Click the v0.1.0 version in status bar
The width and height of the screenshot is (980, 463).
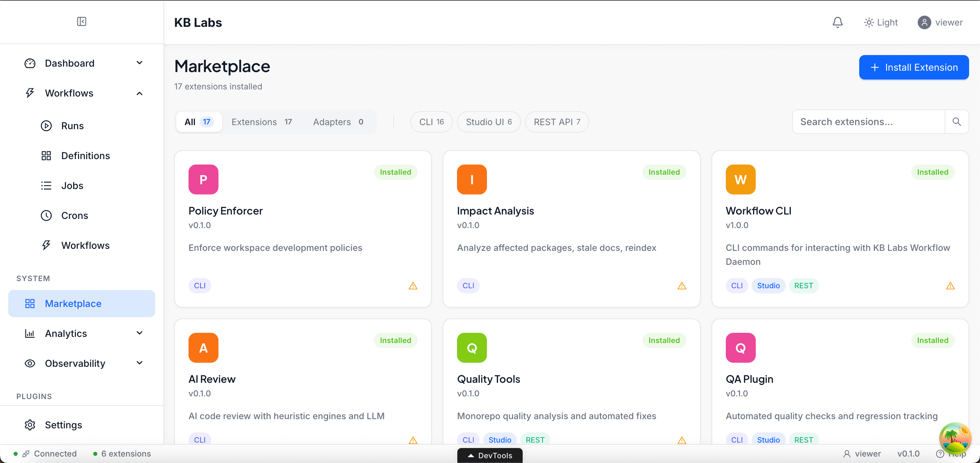tap(908, 454)
